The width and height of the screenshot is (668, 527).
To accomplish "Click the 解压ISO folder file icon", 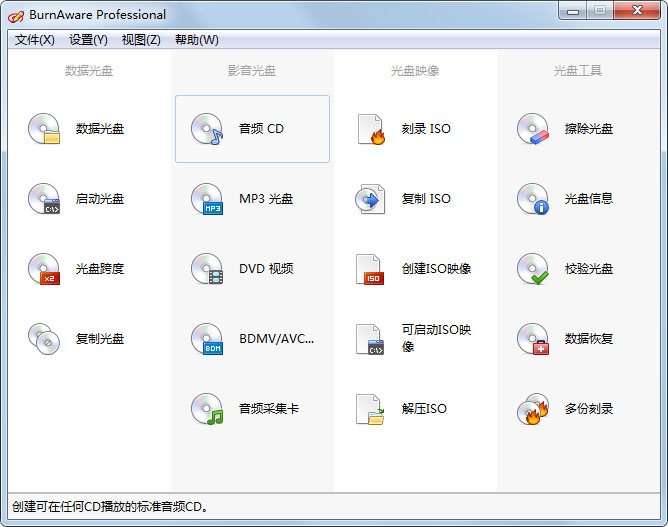I will 370,409.
